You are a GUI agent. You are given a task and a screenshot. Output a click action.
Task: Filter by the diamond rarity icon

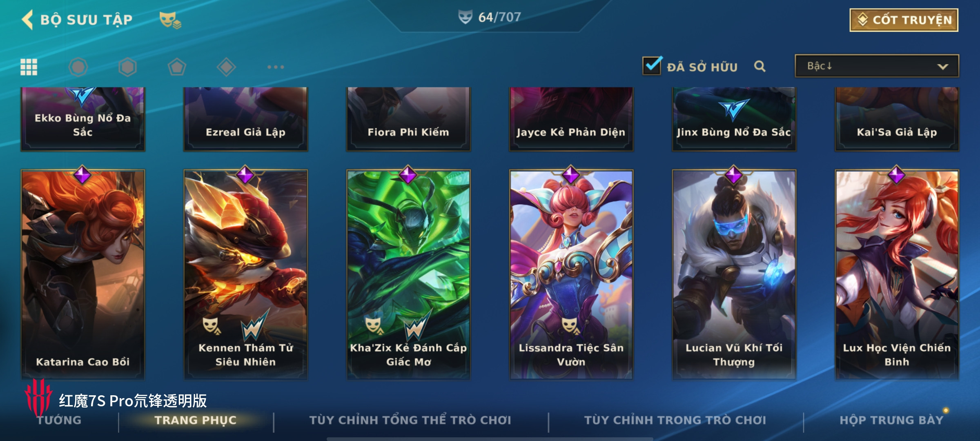(226, 67)
